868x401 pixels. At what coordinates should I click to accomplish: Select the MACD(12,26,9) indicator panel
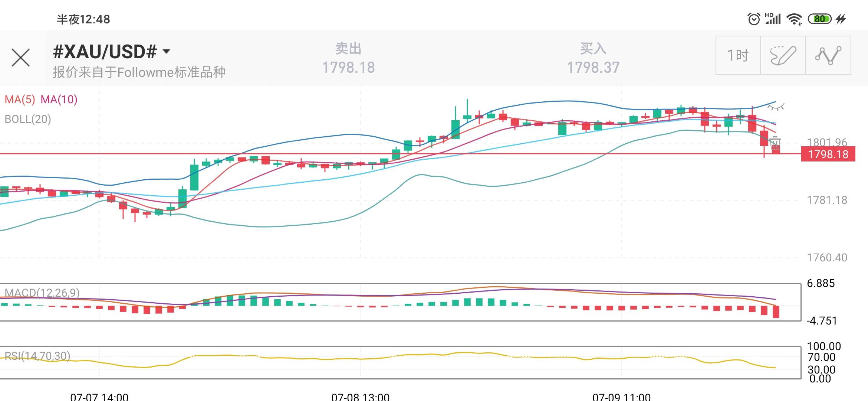pos(401,302)
